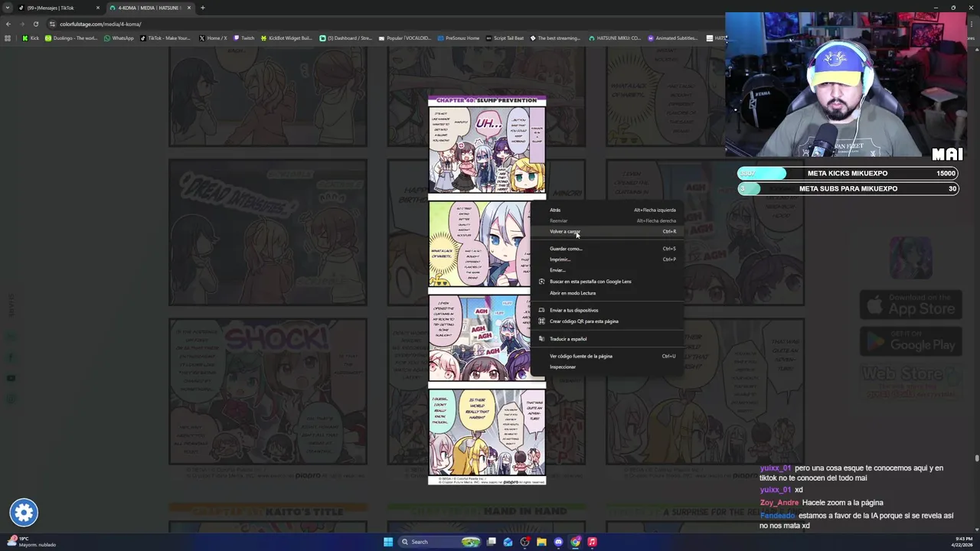The height and width of the screenshot is (551, 980).
Task: Click the META SUBS PARA MIKUEXPO progress bar
Action: 848,188
